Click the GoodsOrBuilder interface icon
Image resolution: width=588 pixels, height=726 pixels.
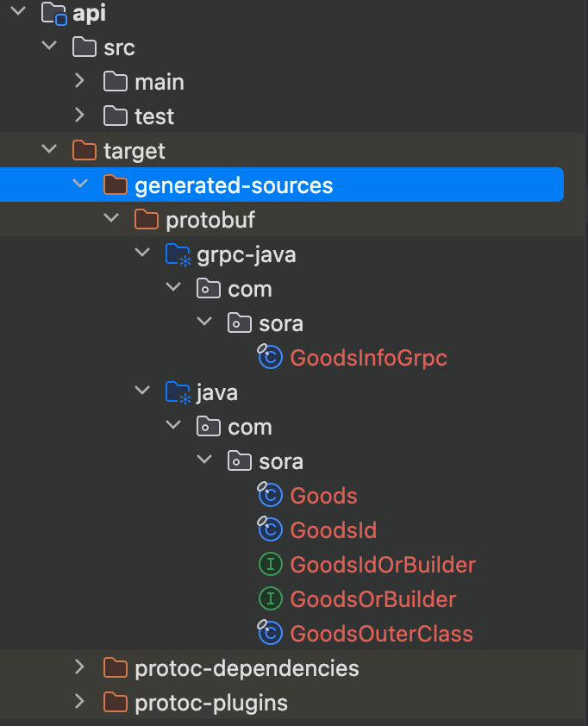click(x=270, y=599)
